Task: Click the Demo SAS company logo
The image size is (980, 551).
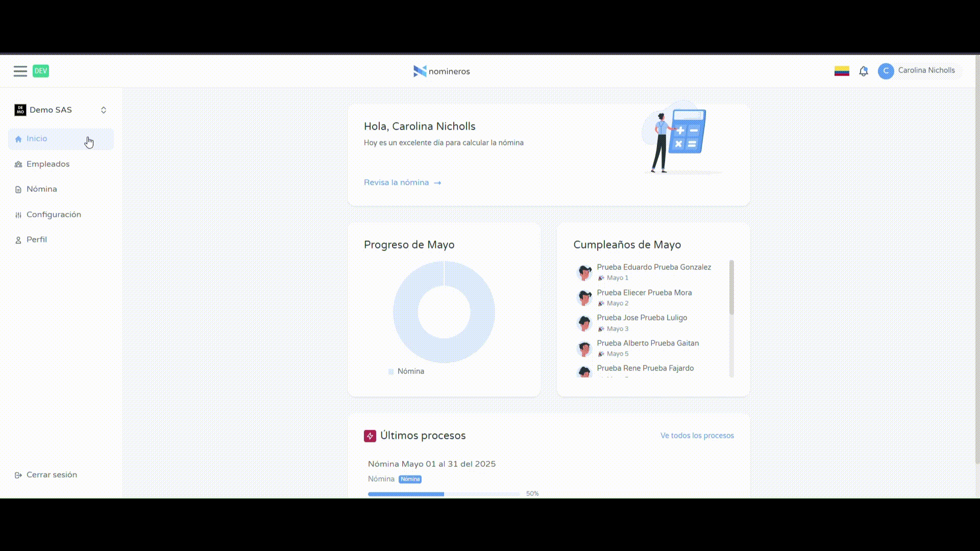Action: [x=20, y=110]
